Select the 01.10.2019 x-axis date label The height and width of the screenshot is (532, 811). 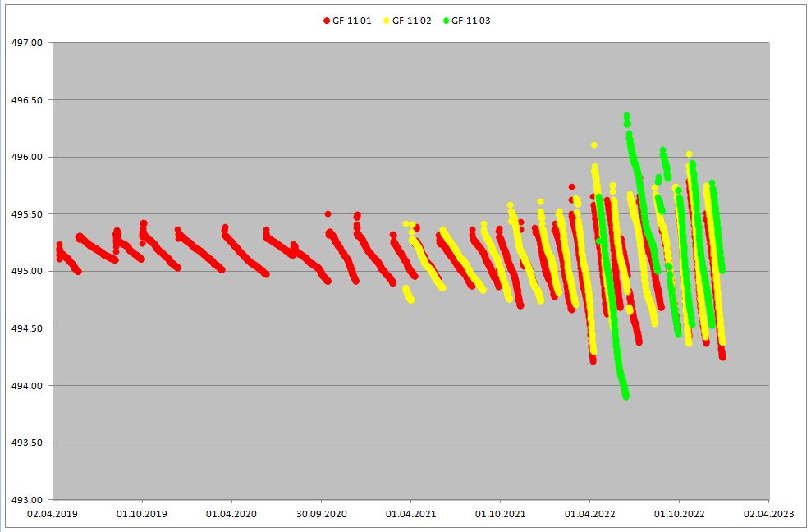point(142,514)
